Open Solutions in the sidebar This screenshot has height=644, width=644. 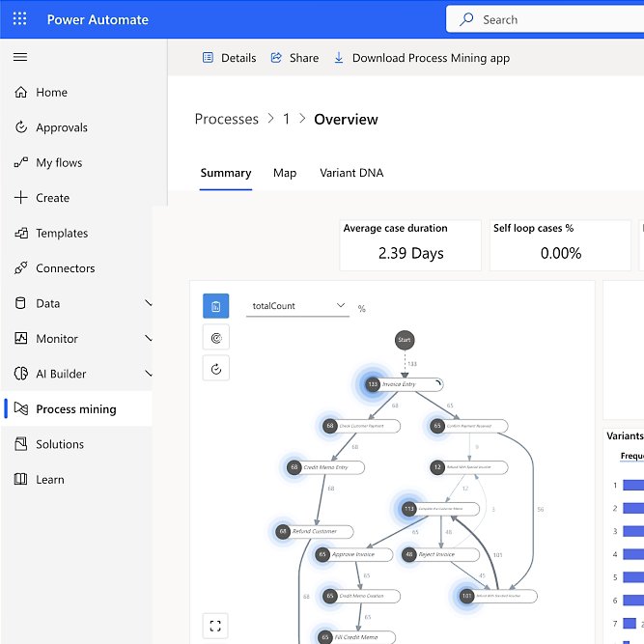pos(49,444)
